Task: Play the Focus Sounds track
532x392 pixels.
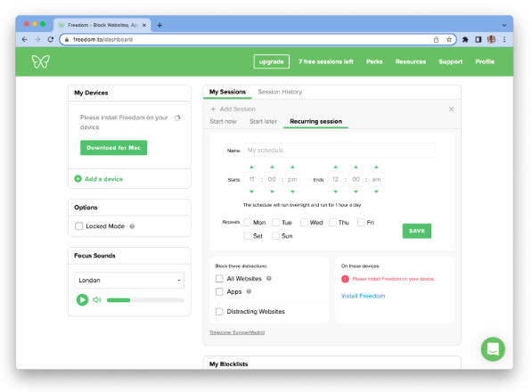Action: point(82,299)
